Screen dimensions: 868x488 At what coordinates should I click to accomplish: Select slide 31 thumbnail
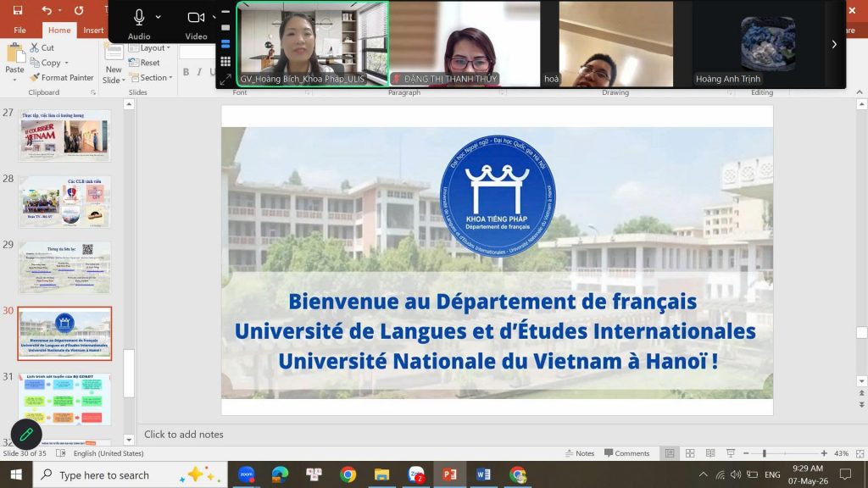(64, 400)
